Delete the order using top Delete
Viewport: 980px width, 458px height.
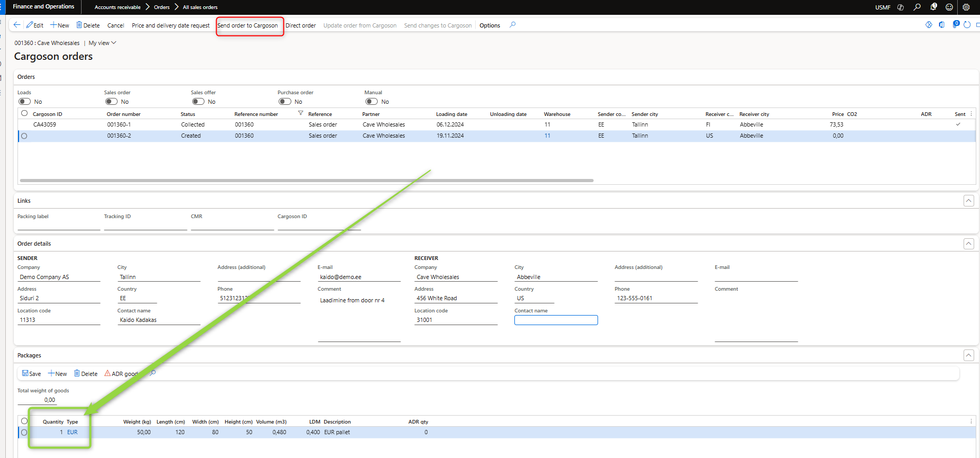pos(88,25)
